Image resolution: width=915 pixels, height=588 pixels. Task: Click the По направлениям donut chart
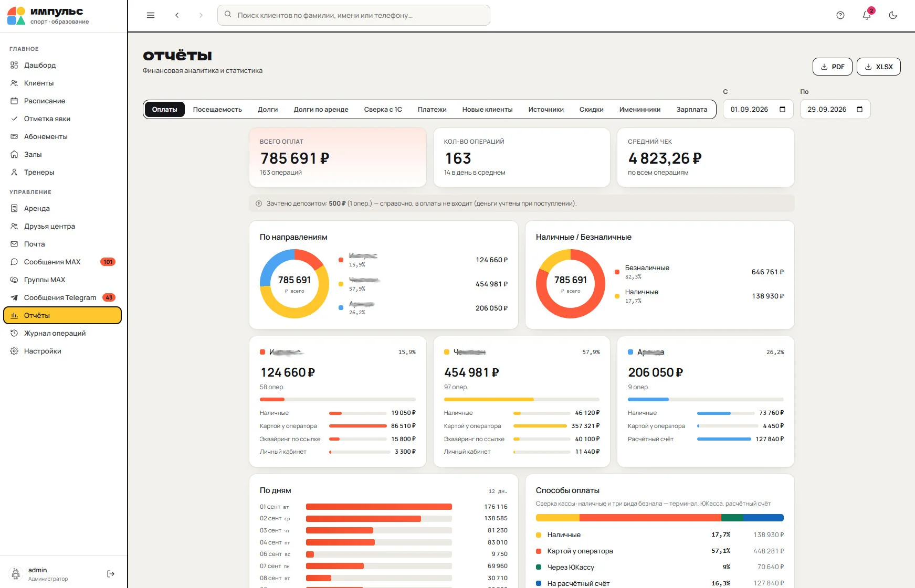(x=294, y=284)
